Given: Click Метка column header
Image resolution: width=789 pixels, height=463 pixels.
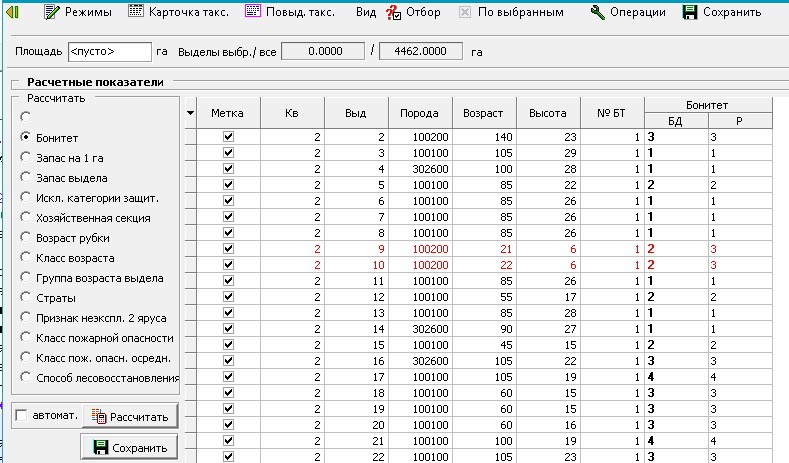Looking at the screenshot, I should pyautogui.click(x=228, y=113).
